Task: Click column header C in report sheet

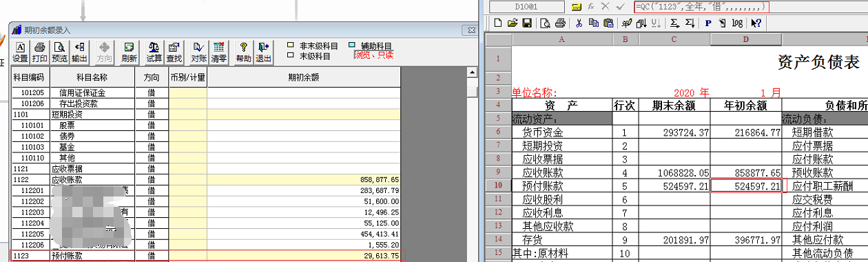Action: 674,40
